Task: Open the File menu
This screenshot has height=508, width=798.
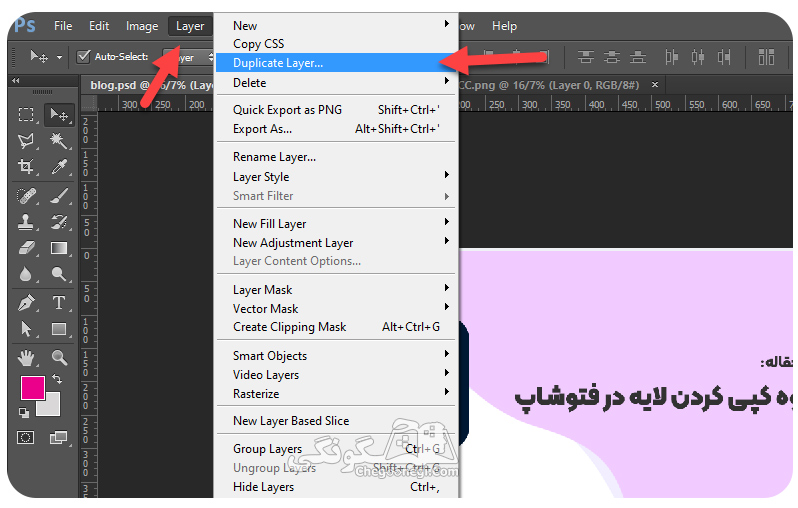Action: coord(63,26)
